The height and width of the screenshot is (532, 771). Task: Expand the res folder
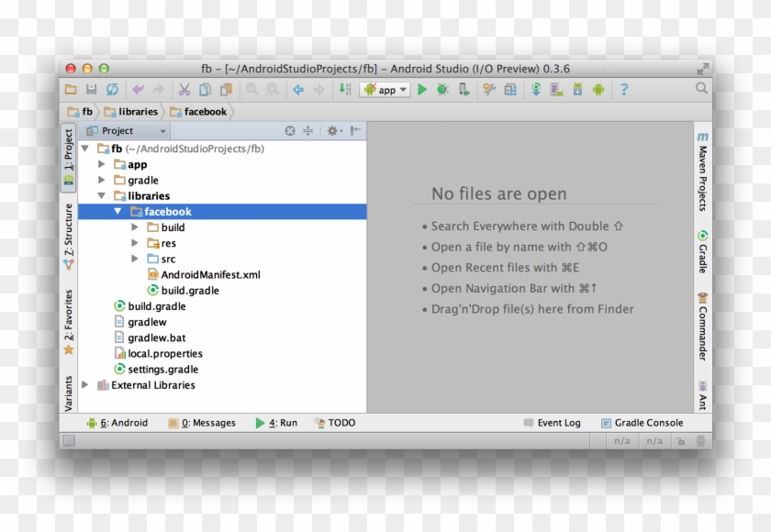coord(135,243)
